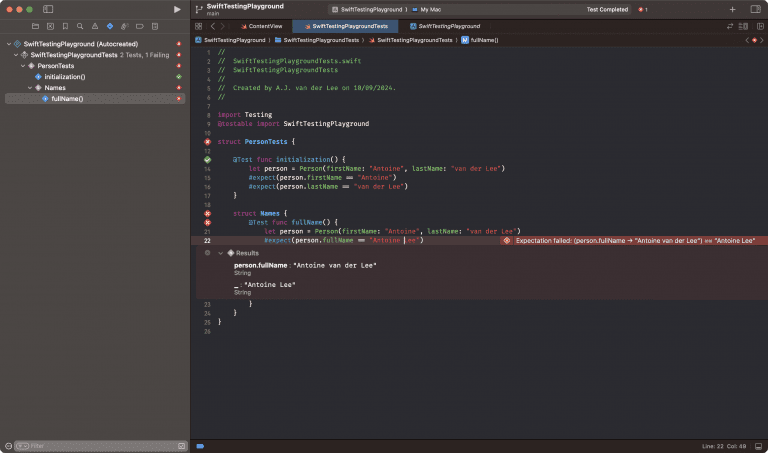This screenshot has height=453, width=768.
Task: Open the SwiftTestingPlayground scheme selector
Action: point(369,9)
